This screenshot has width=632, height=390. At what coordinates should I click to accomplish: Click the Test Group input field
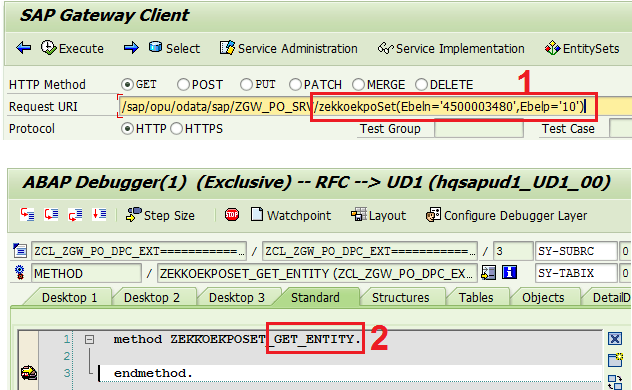pyautogui.click(x=479, y=129)
